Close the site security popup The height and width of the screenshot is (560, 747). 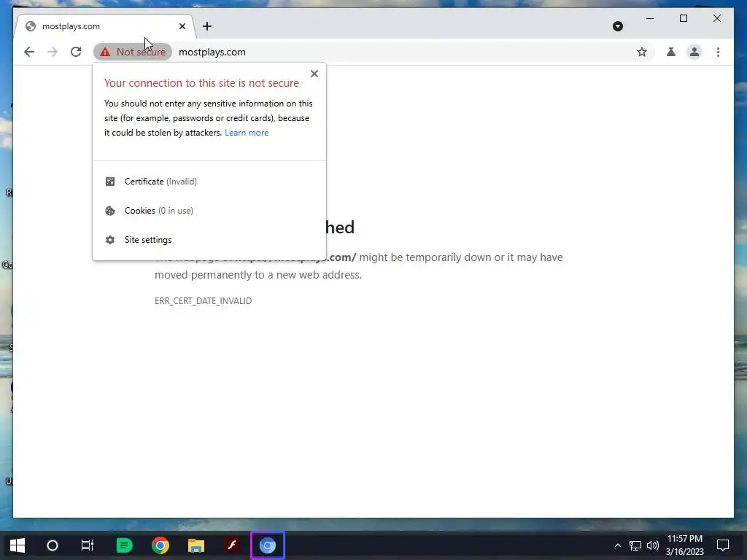click(x=314, y=74)
